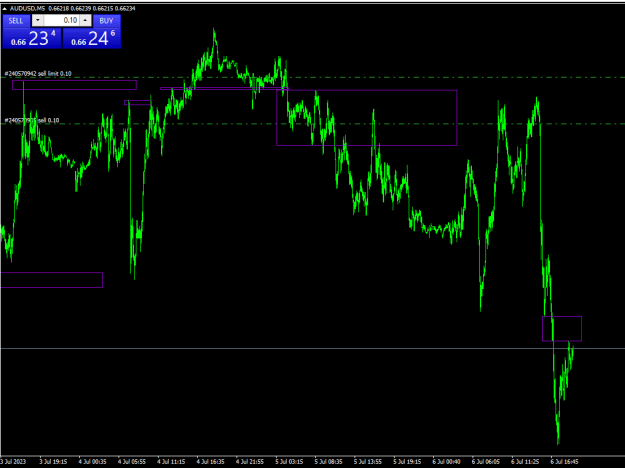Click the 5 Jul 08:35 time label
625x468 pixels.
point(328,462)
